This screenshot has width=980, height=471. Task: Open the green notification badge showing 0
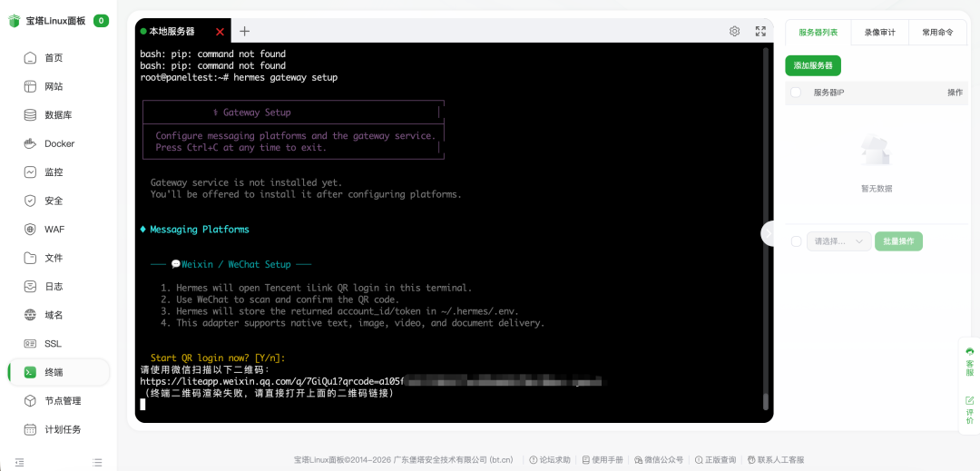(102, 21)
